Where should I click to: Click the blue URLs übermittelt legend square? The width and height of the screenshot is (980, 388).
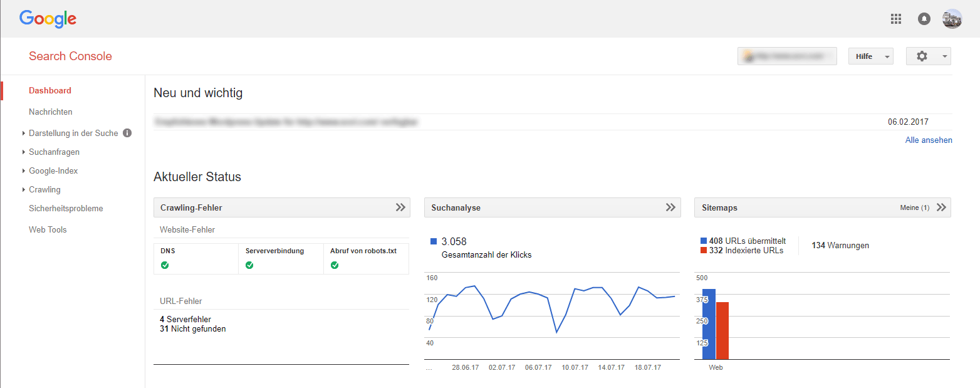point(704,241)
